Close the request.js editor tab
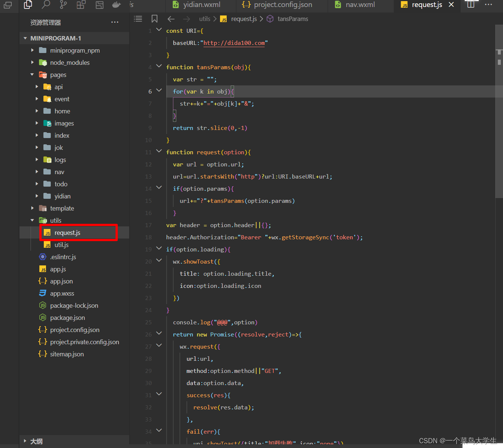 click(451, 5)
